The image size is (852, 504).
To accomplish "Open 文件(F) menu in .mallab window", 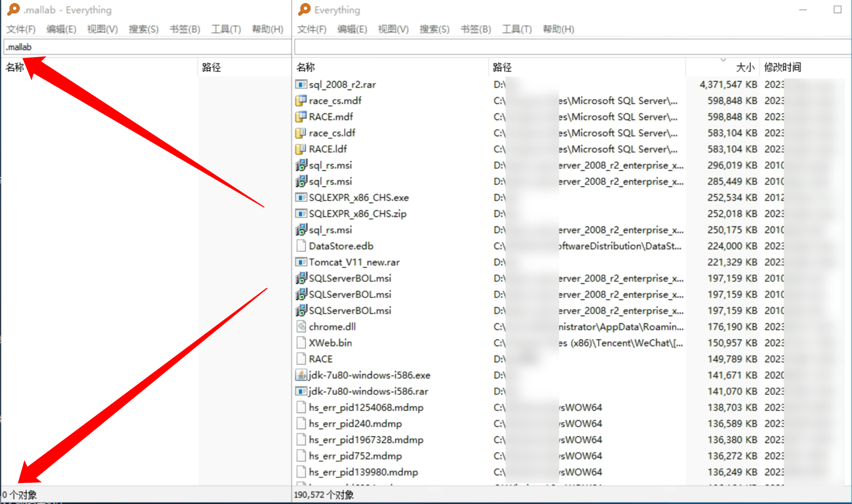I will [21, 29].
